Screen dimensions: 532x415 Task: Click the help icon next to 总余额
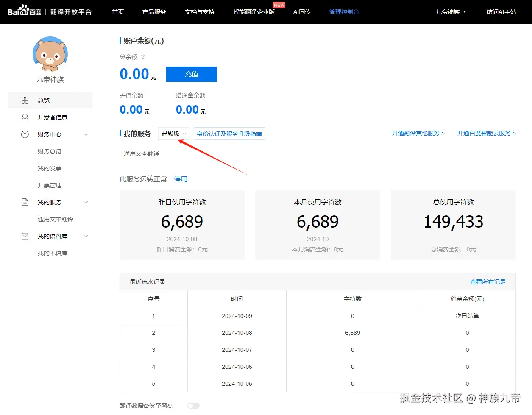pos(143,57)
